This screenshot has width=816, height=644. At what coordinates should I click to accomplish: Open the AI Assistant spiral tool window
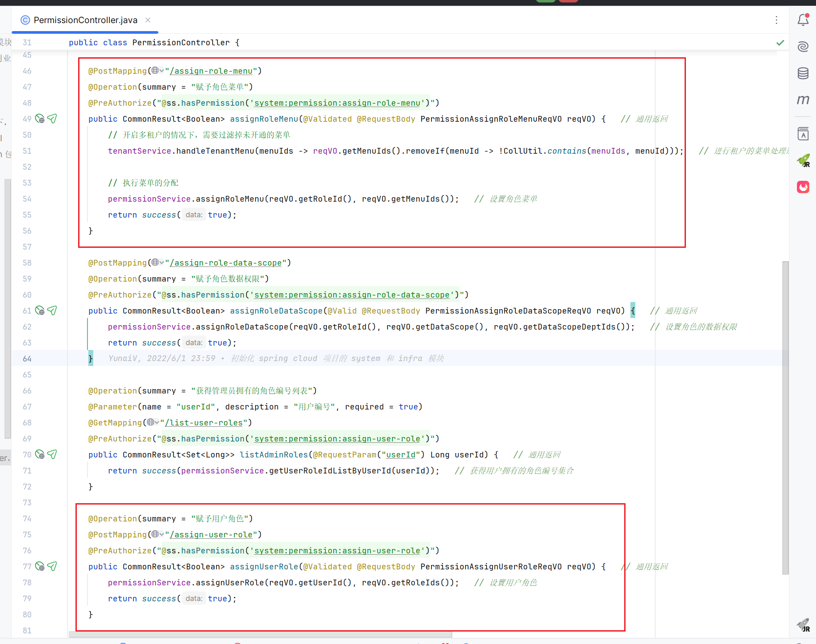tap(803, 47)
